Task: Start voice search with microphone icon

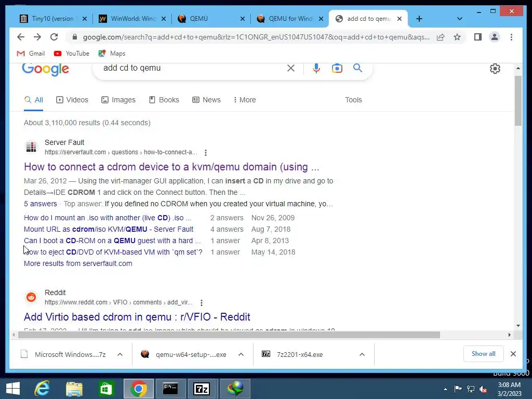Action: (x=316, y=68)
